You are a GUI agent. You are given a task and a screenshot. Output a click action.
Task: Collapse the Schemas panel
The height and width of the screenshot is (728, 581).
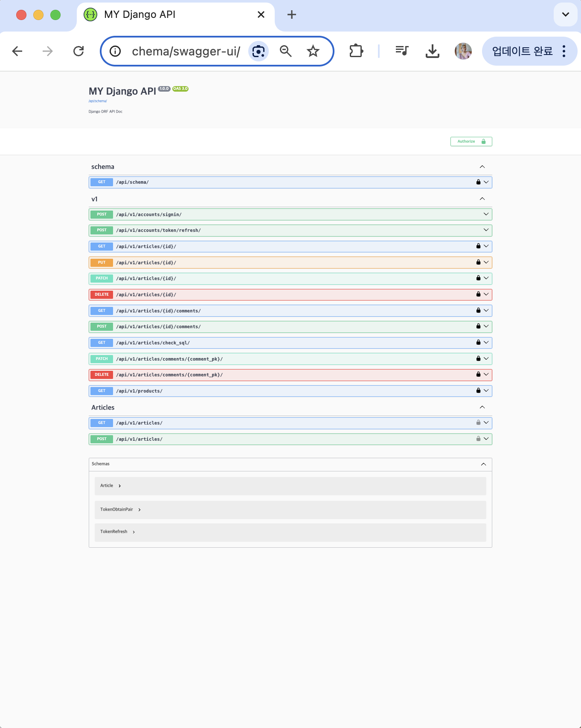click(x=483, y=464)
